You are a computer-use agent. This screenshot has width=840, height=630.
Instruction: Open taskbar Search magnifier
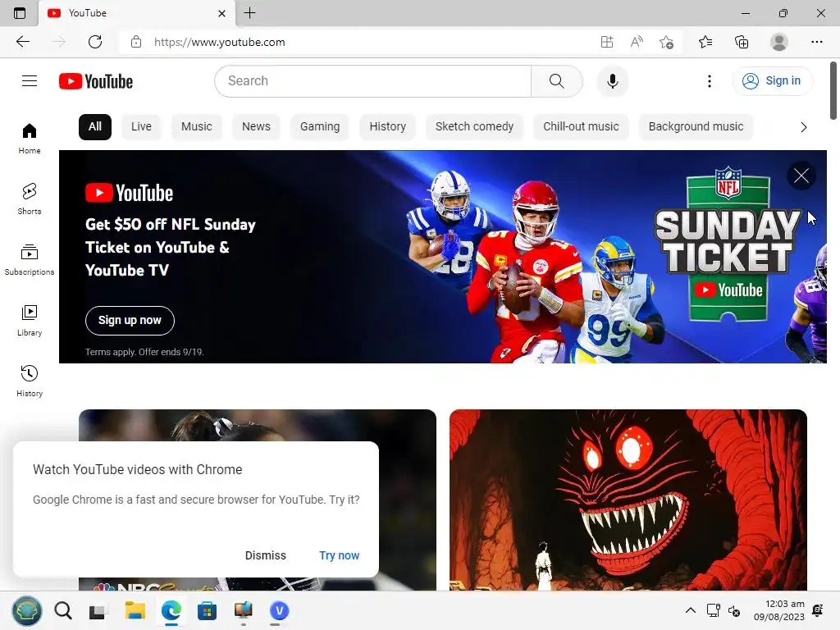coord(62,610)
